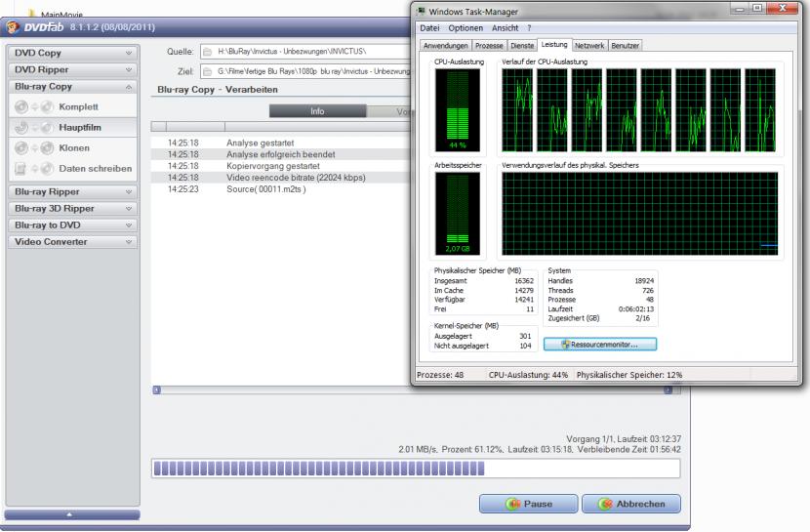
Task: Select the Hauptfilm mode disc icon
Action: coord(34,127)
